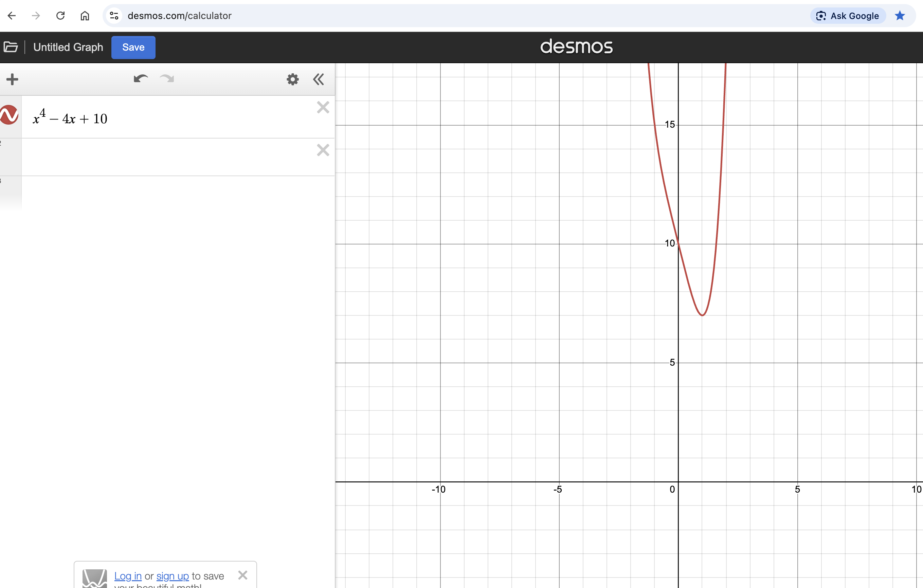
Task: View site information icon in address bar
Action: point(114,16)
